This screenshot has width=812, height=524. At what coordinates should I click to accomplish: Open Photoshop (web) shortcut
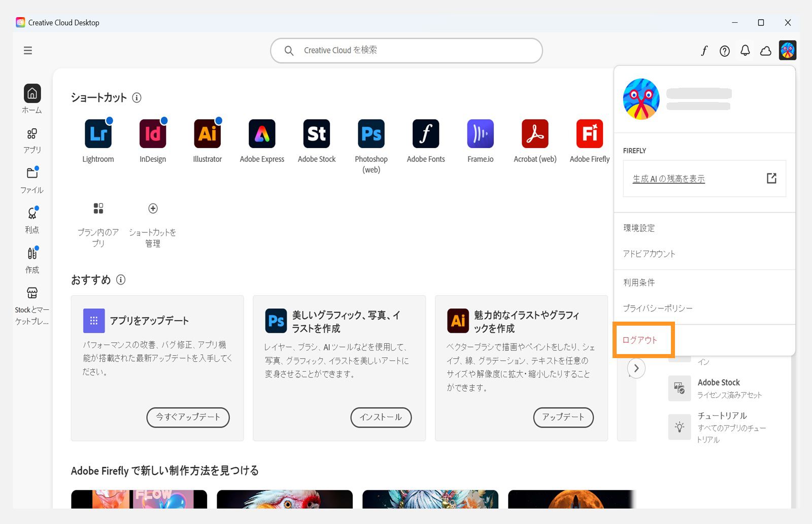[371, 134]
